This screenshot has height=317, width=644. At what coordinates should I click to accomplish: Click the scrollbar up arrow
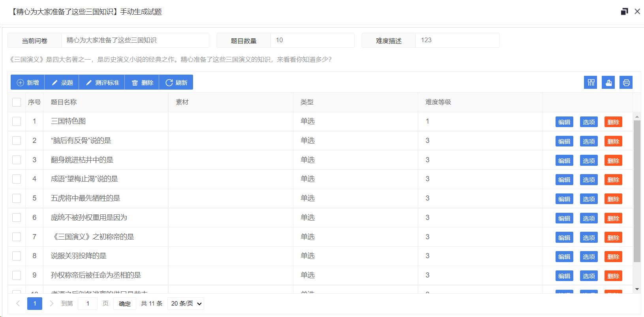coord(637,116)
